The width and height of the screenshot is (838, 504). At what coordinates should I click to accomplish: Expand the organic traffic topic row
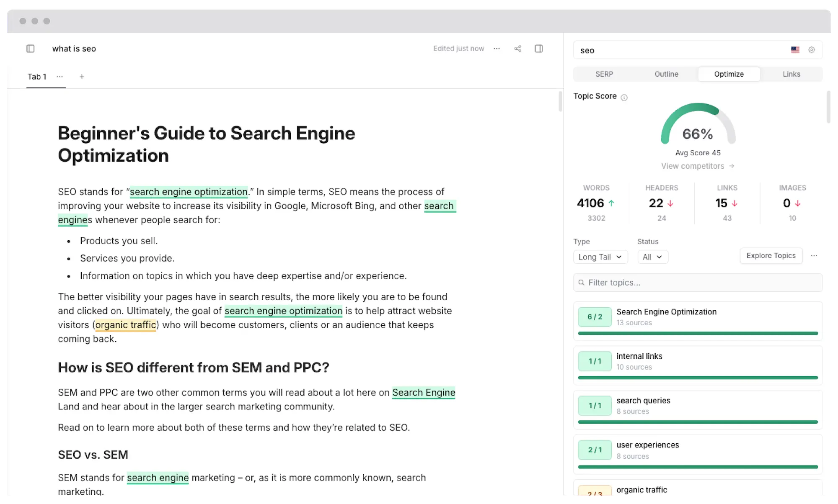tap(697, 490)
